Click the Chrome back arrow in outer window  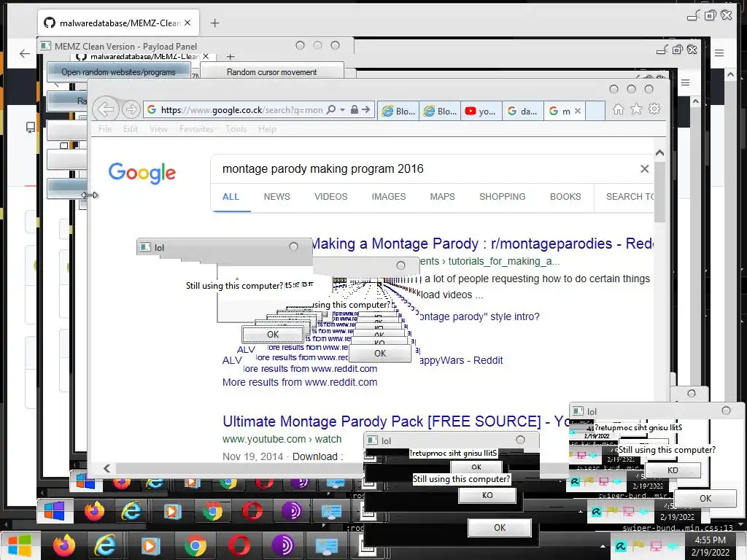(25, 53)
